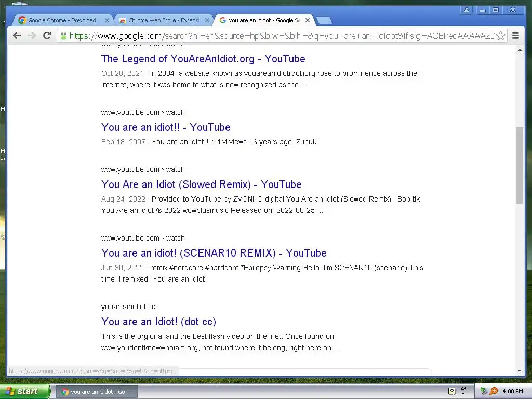Click the green padlock security icon
Image resolution: width=532 pixels, height=399 pixels.
click(63, 36)
